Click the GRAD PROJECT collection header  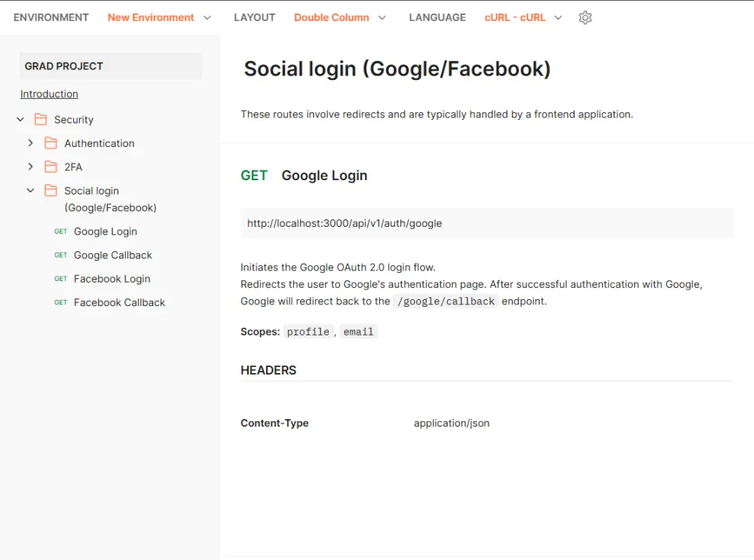pyautogui.click(x=111, y=66)
